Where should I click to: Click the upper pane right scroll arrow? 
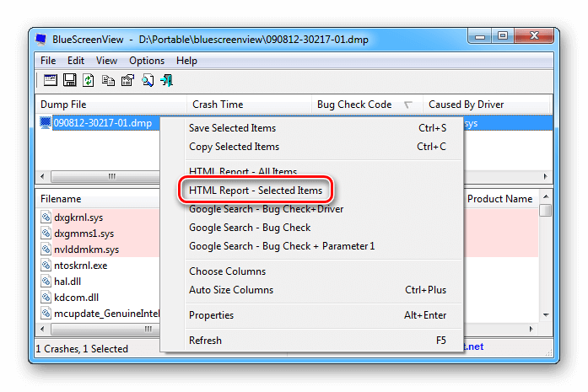(545, 176)
